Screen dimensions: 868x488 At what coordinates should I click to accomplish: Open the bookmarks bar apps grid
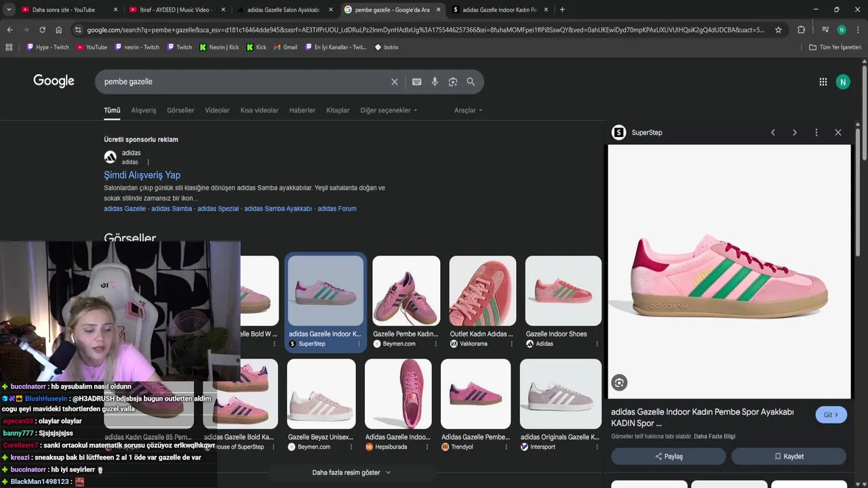[x=9, y=47]
